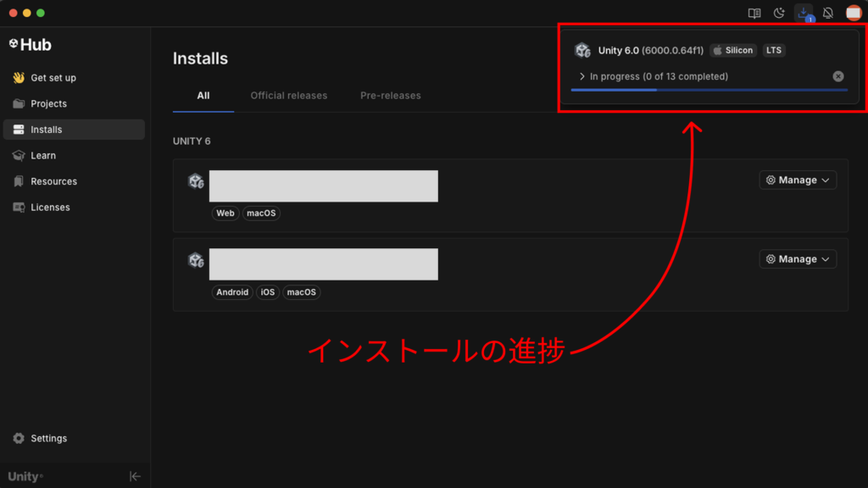Switch to the Pre-releases tab
The image size is (868, 488).
click(390, 96)
